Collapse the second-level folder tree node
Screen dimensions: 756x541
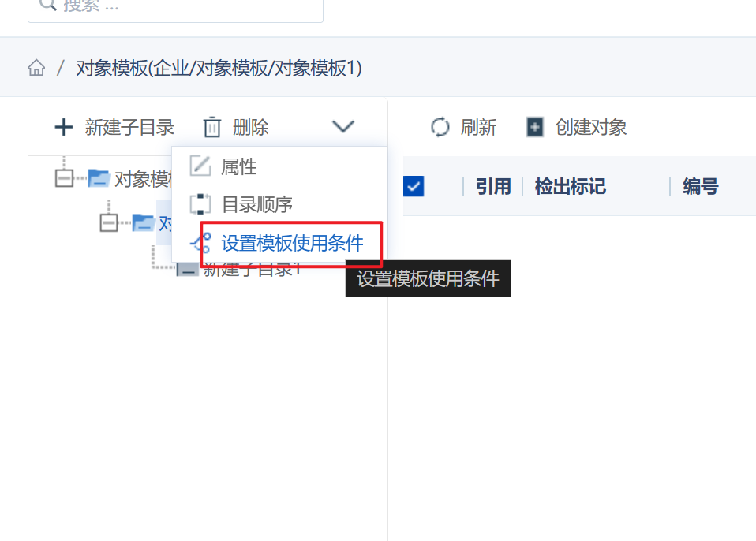(x=108, y=222)
